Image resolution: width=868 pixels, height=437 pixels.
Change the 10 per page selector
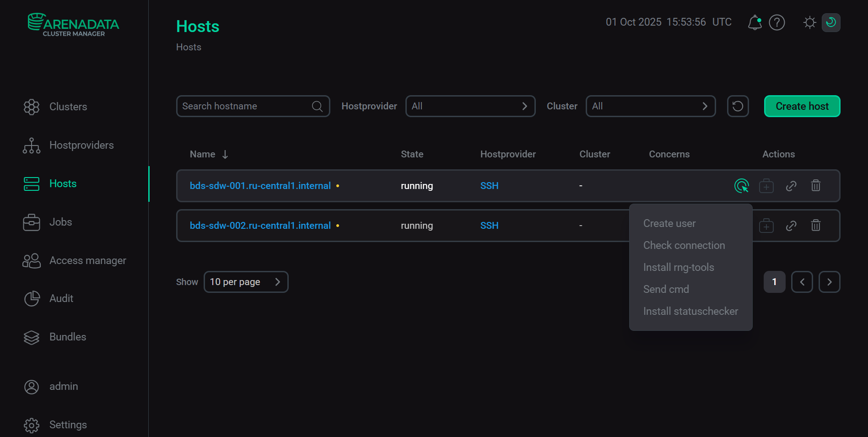coord(246,281)
